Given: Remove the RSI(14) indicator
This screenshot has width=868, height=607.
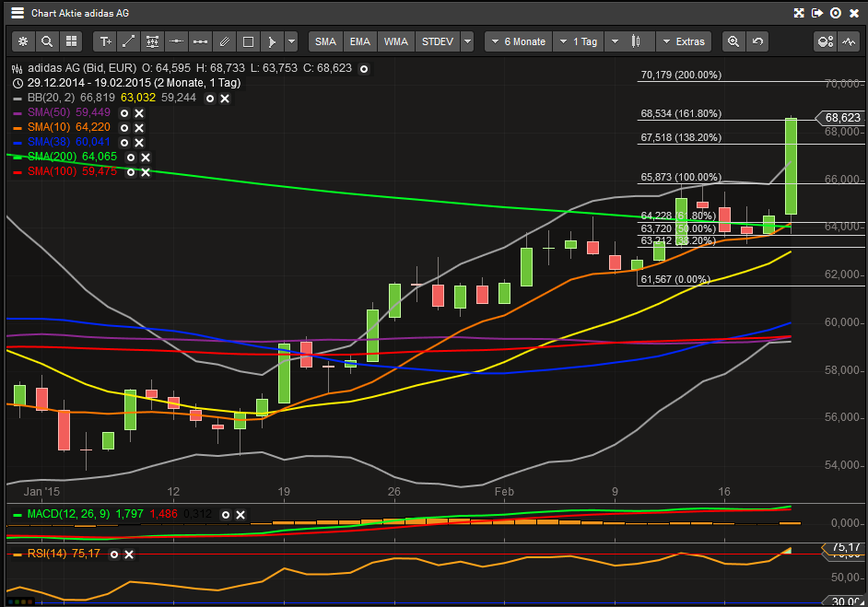Looking at the screenshot, I should [129, 554].
